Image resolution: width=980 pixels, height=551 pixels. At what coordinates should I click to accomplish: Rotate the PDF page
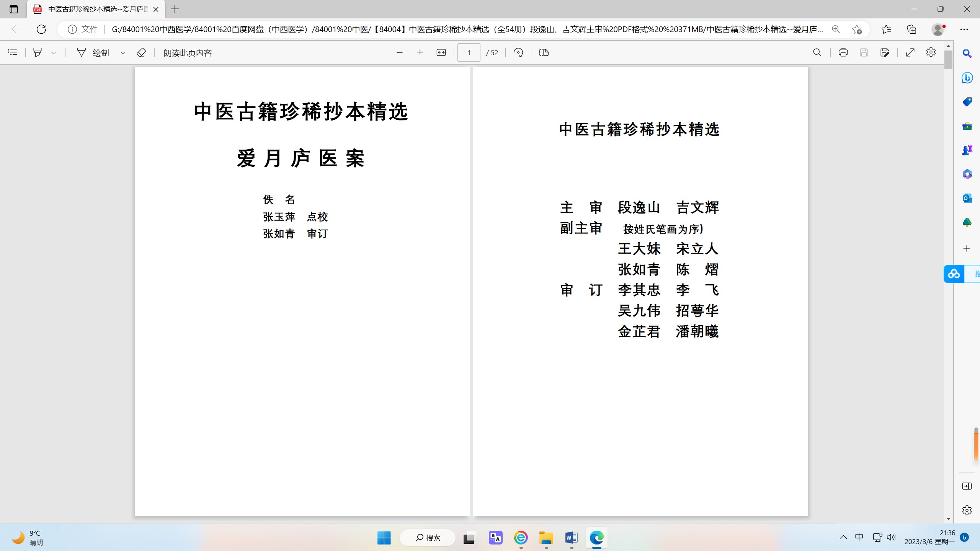tap(518, 52)
